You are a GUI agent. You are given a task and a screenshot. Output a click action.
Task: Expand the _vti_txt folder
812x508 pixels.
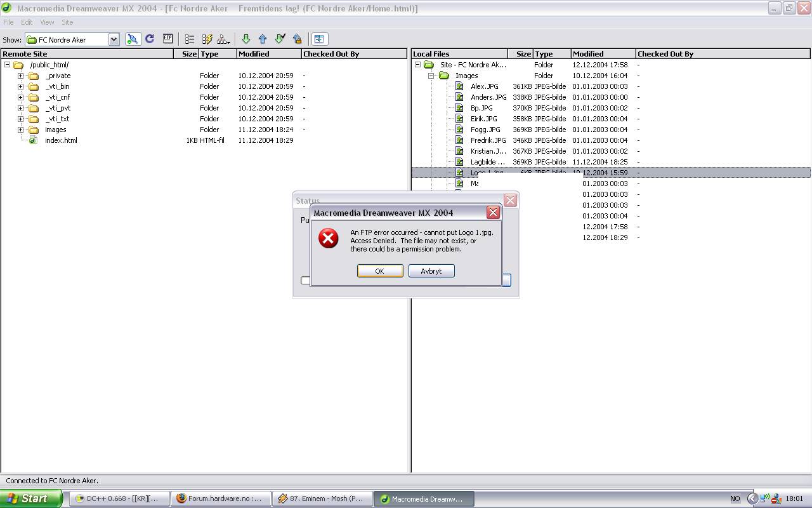click(20, 119)
